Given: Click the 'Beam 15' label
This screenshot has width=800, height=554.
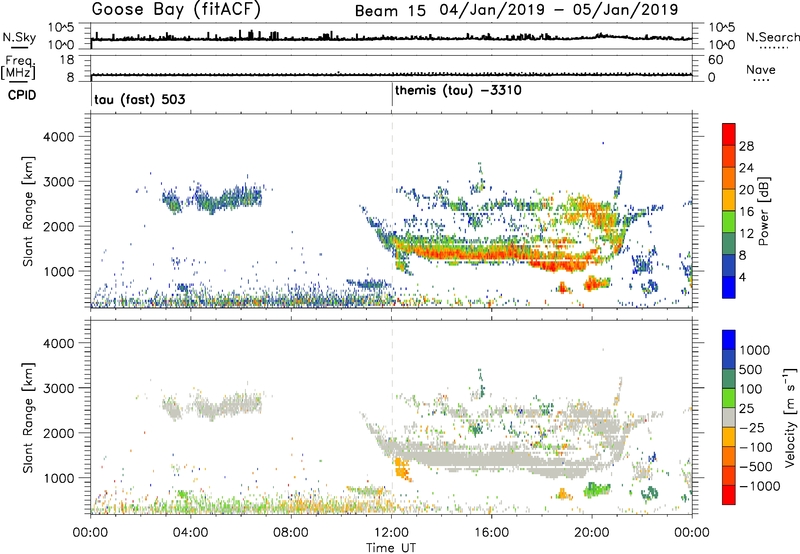Looking at the screenshot, I should coord(390,10).
